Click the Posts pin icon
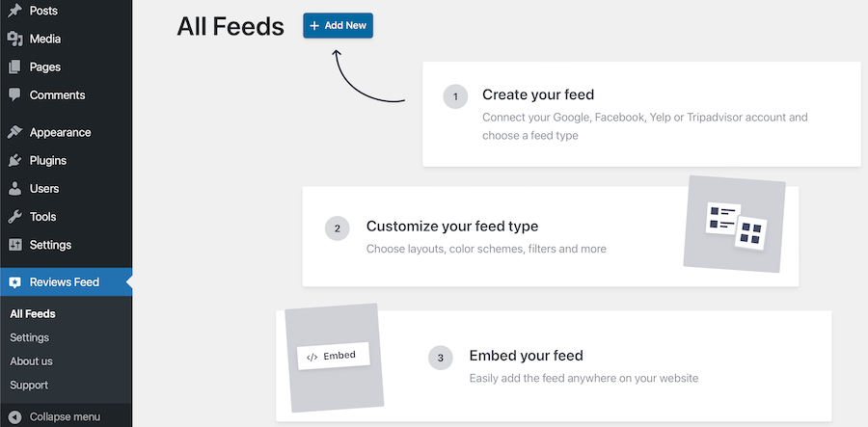 pyautogui.click(x=14, y=12)
